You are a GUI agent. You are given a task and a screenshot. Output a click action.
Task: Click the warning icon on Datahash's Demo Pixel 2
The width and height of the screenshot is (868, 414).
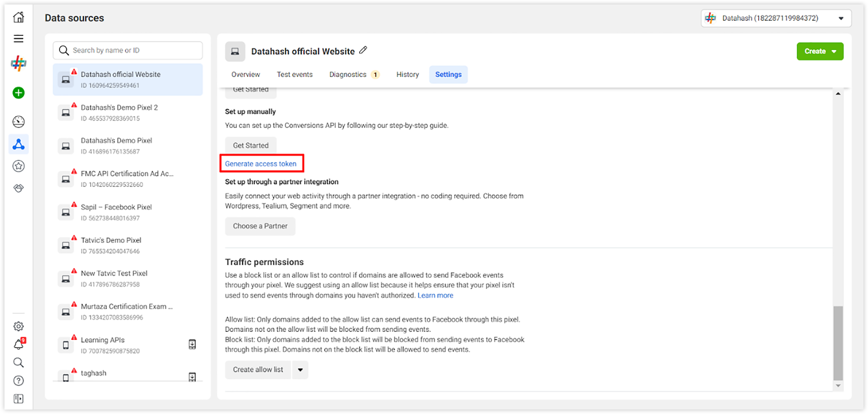coord(74,105)
